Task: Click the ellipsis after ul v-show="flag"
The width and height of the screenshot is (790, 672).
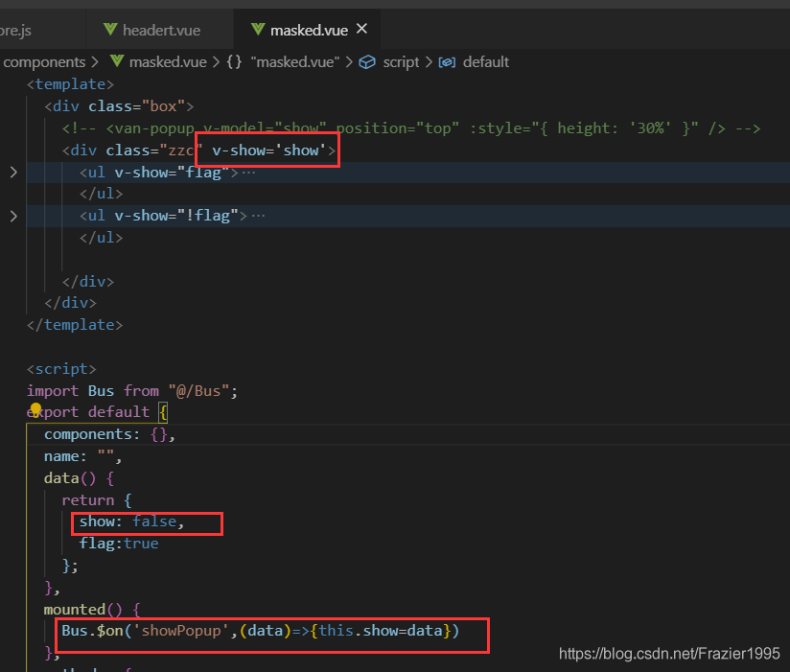Action: (249, 173)
